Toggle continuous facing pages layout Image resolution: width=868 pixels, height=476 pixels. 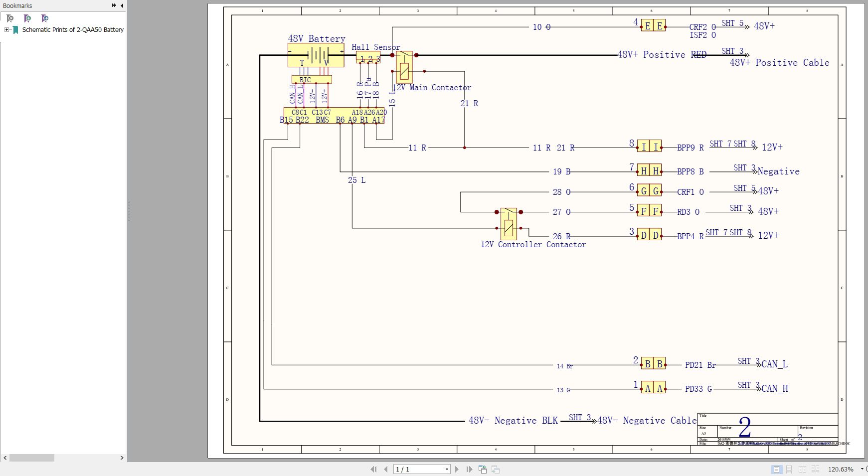tap(815, 469)
